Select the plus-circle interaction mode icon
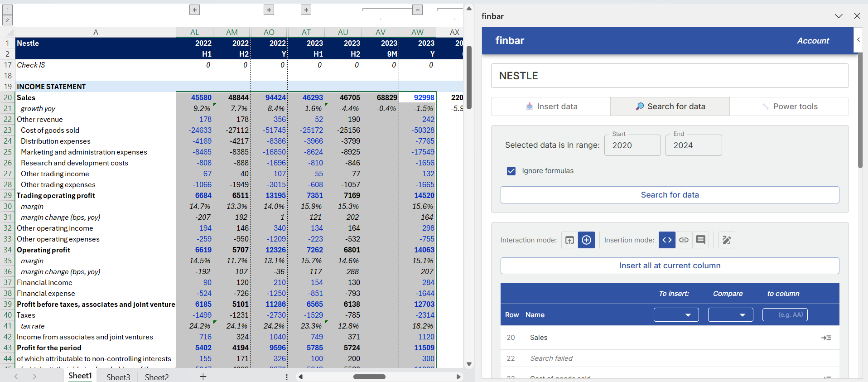The image size is (868, 382). (x=586, y=240)
